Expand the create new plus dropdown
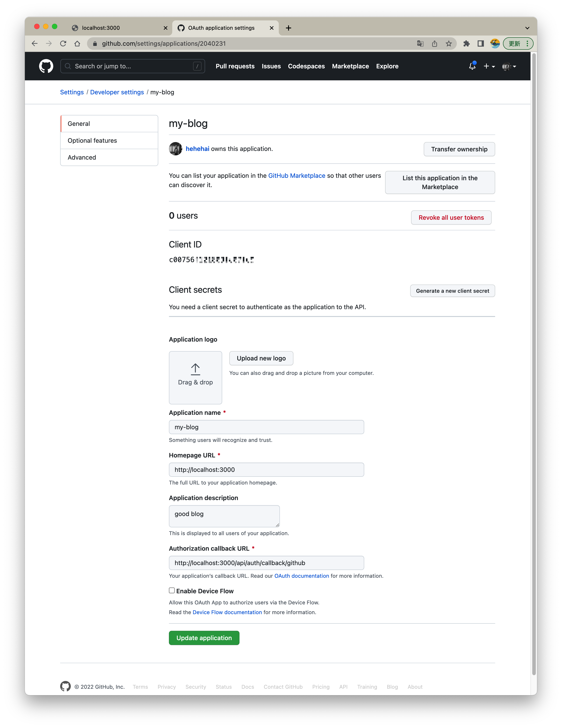 tap(489, 66)
